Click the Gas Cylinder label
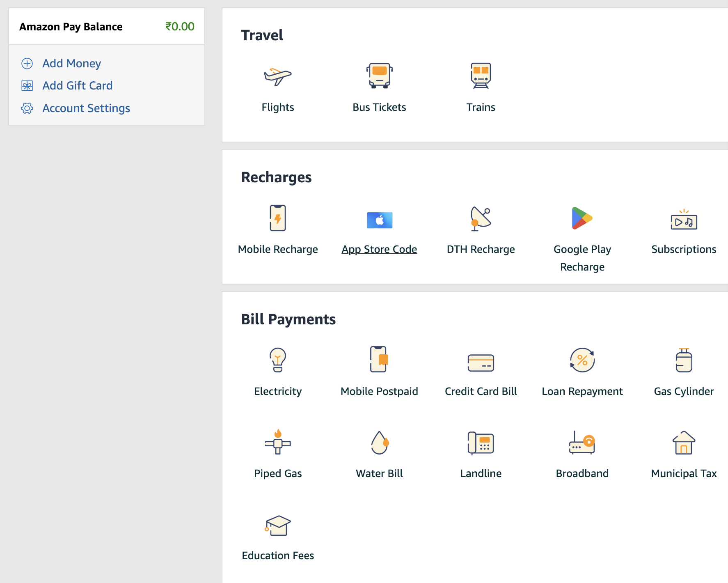 (x=684, y=391)
